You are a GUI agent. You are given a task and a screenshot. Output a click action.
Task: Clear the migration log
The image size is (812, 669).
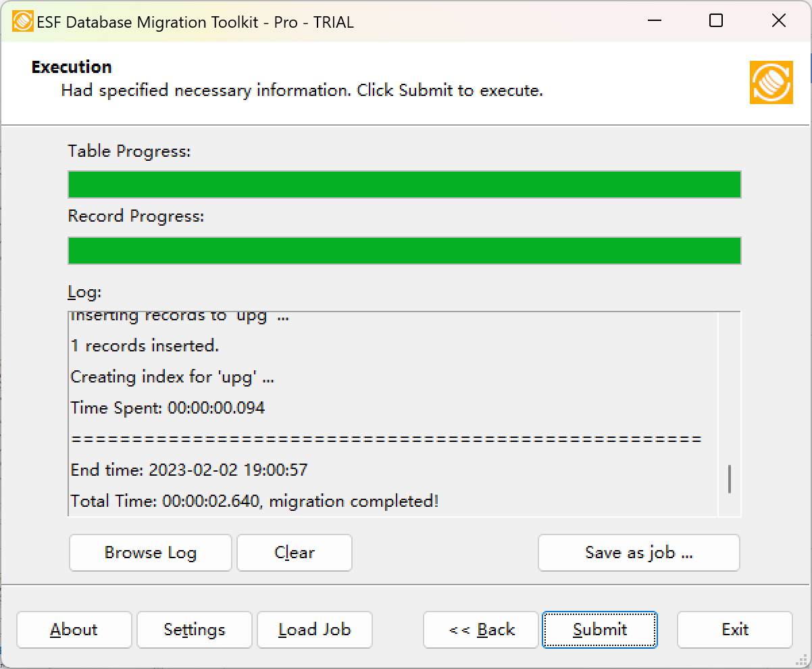click(x=294, y=552)
